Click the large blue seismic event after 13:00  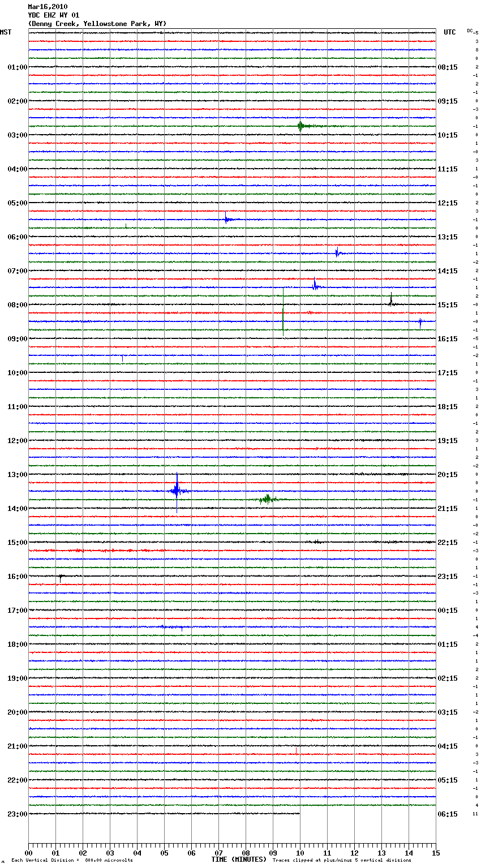tap(177, 491)
